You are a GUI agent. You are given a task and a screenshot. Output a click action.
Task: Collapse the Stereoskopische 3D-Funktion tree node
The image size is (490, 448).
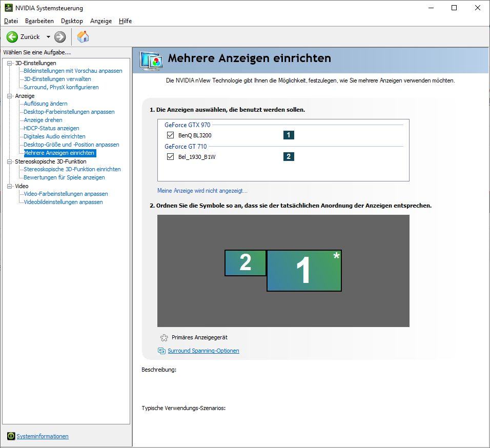pyautogui.click(x=9, y=161)
